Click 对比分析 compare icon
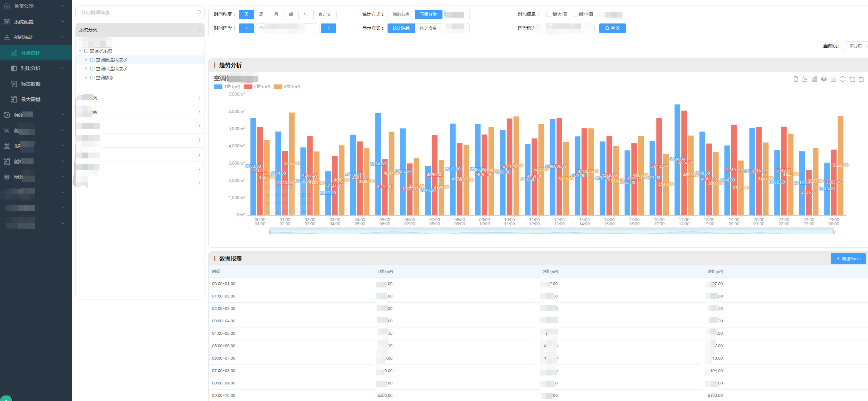868x401 pixels. point(14,68)
